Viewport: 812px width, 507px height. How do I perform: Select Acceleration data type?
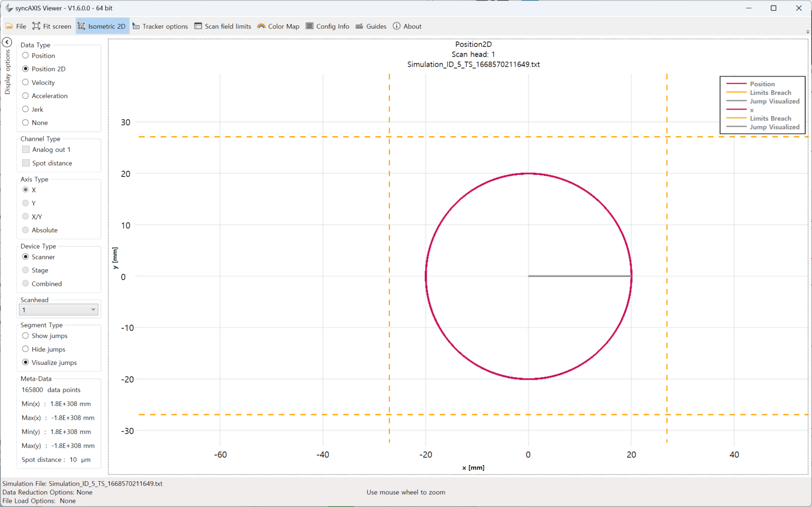coord(25,96)
